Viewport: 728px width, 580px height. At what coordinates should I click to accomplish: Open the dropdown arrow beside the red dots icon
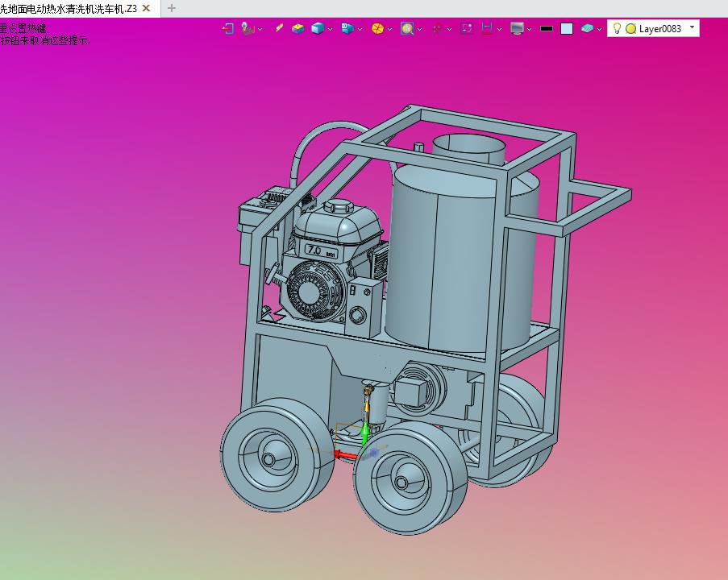(449, 29)
